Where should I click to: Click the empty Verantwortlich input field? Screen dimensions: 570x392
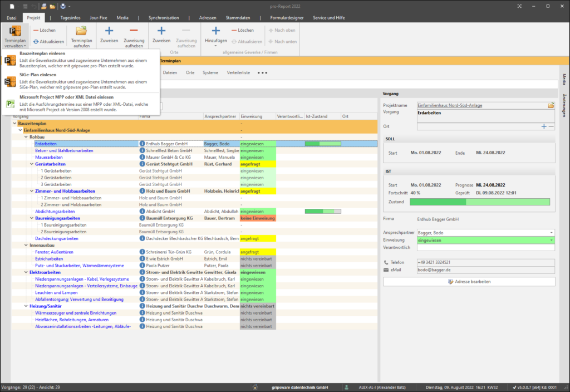(485, 248)
